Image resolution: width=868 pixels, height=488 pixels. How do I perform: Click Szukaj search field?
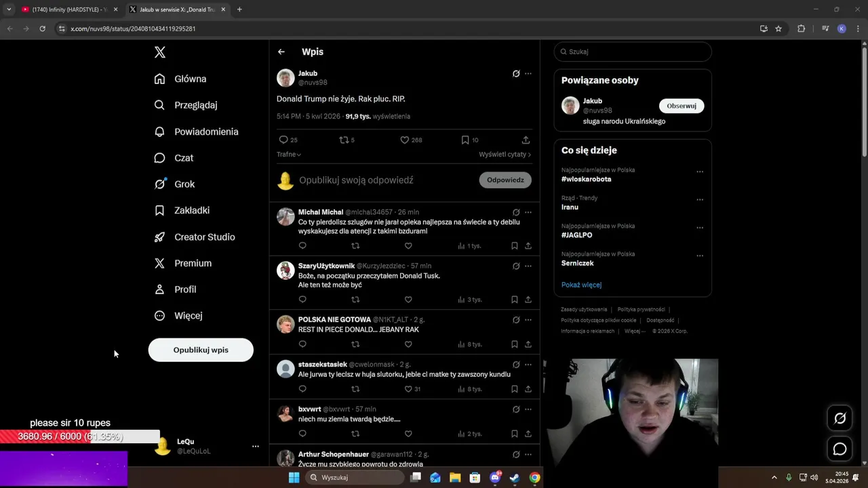[x=633, y=52]
